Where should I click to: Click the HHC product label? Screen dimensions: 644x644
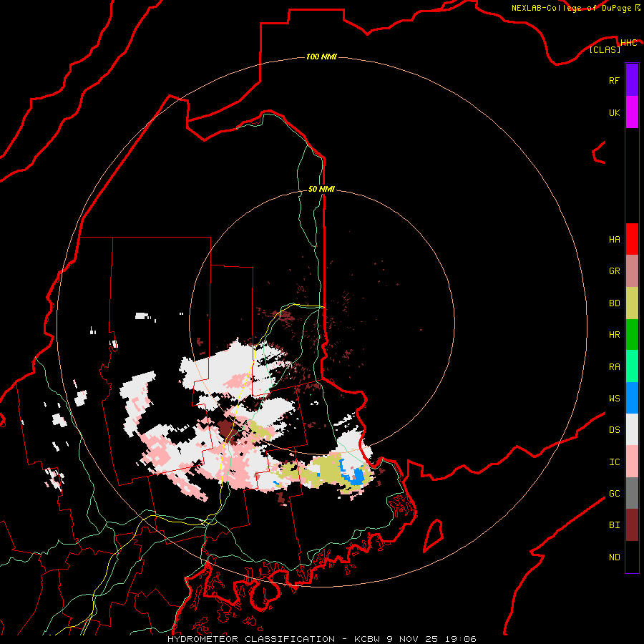[x=628, y=43]
